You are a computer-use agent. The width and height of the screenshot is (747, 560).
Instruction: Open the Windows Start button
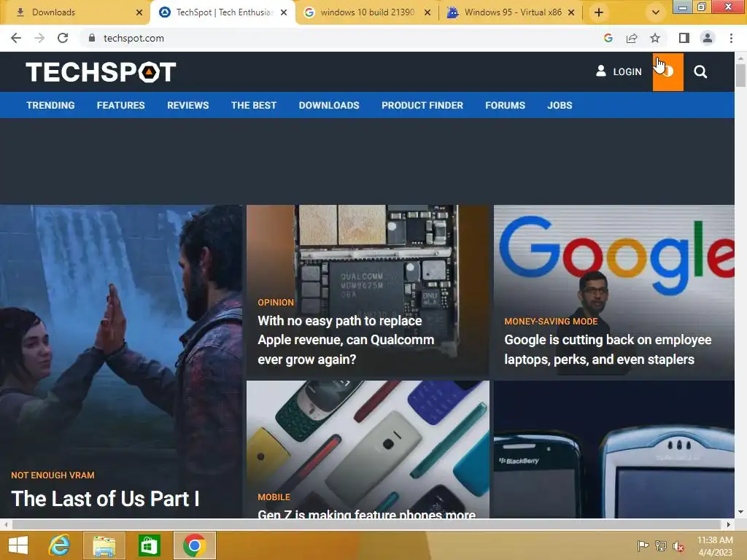tap(18, 545)
